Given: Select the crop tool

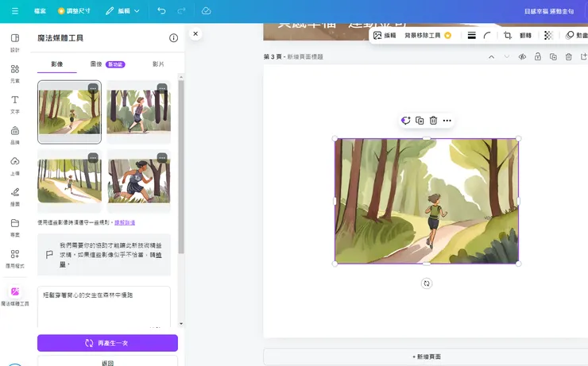Looking at the screenshot, I should coord(508,35).
